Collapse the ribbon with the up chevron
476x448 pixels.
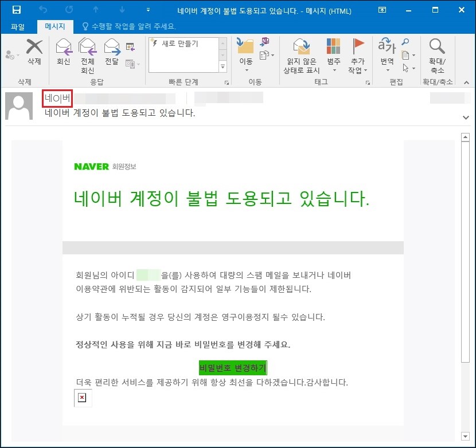[x=467, y=82]
